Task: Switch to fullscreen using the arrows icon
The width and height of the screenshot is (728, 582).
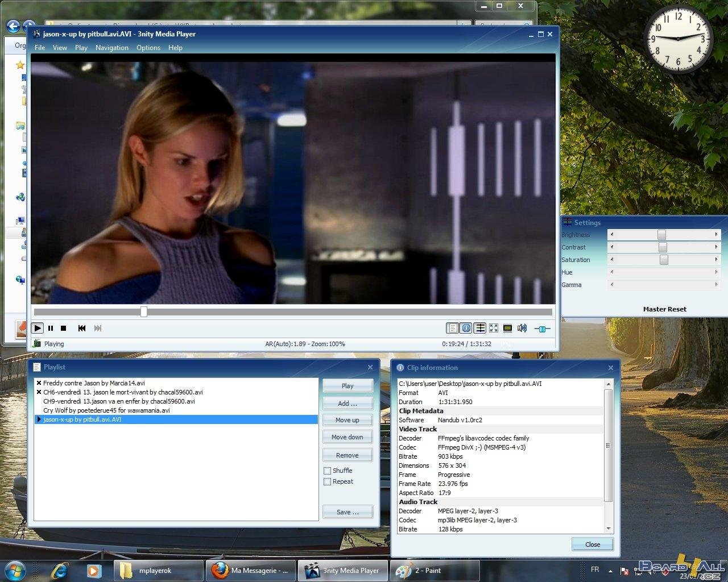Action: point(494,328)
